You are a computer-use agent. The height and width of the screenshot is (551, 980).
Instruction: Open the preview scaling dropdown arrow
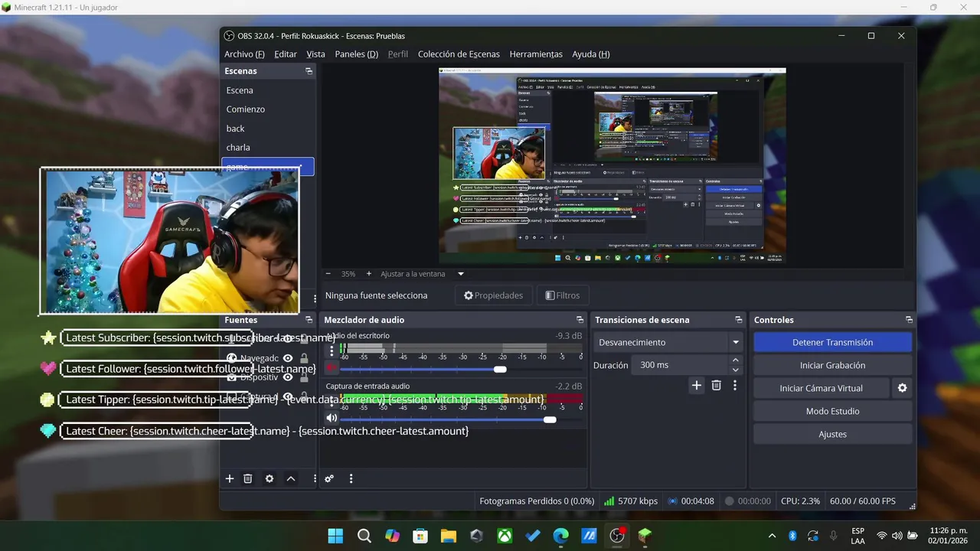click(461, 273)
